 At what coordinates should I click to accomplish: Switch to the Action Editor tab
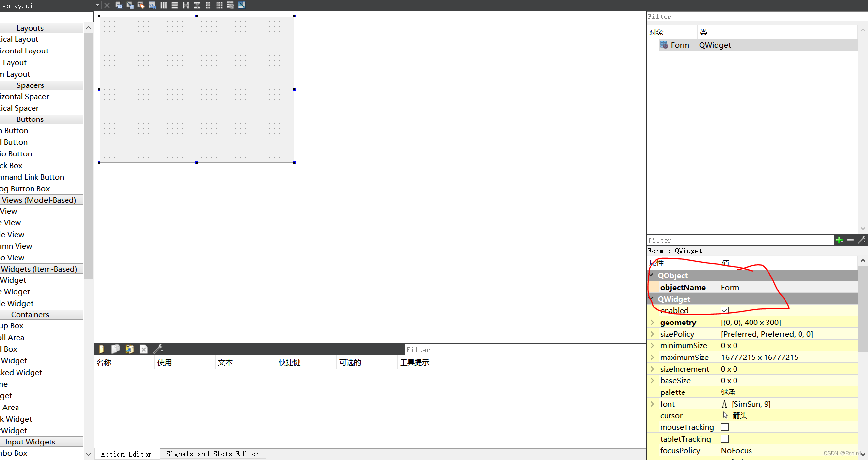click(126, 454)
